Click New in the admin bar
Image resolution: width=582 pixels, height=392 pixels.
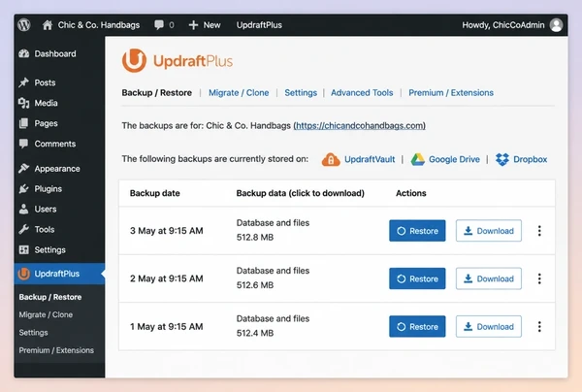click(211, 25)
